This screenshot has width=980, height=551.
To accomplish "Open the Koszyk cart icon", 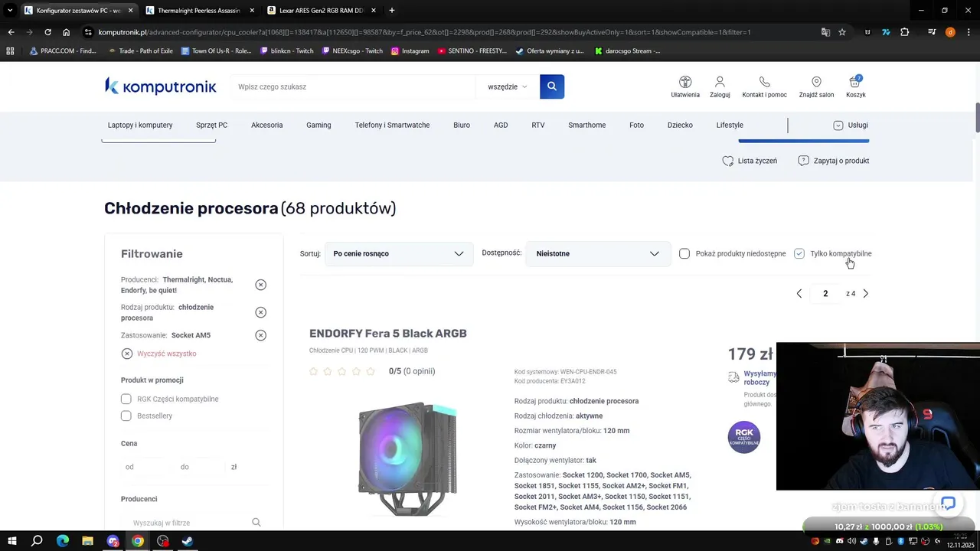I will [855, 82].
